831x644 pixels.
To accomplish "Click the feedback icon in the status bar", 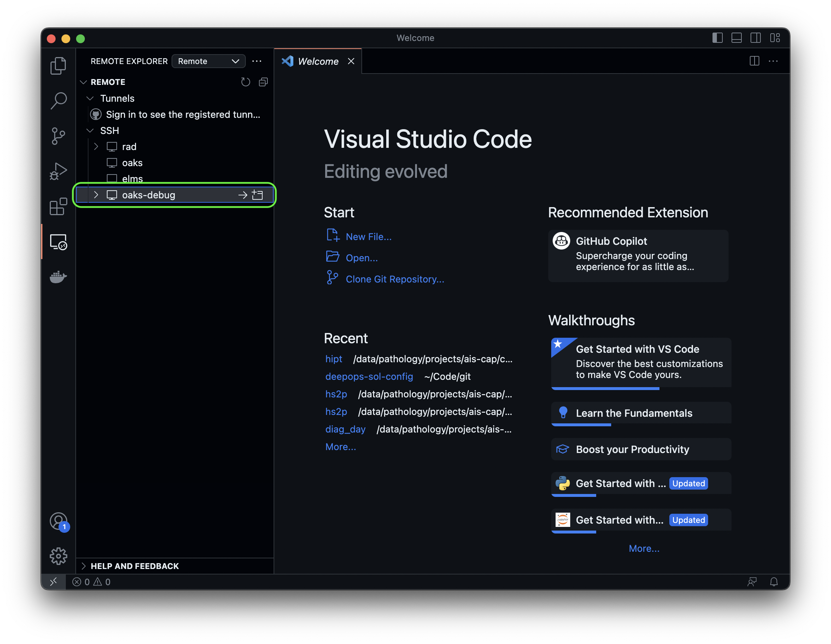I will [x=752, y=581].
